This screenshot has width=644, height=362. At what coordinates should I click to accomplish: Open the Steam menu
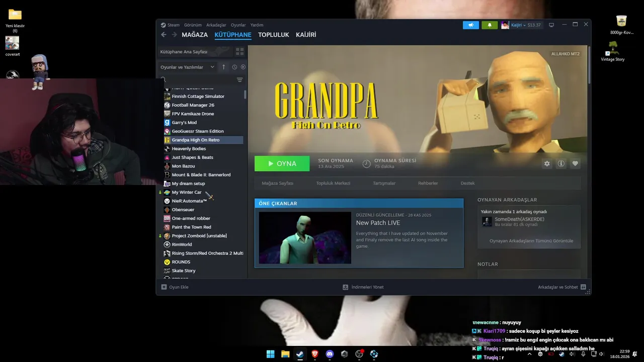(x=170, y=25)
